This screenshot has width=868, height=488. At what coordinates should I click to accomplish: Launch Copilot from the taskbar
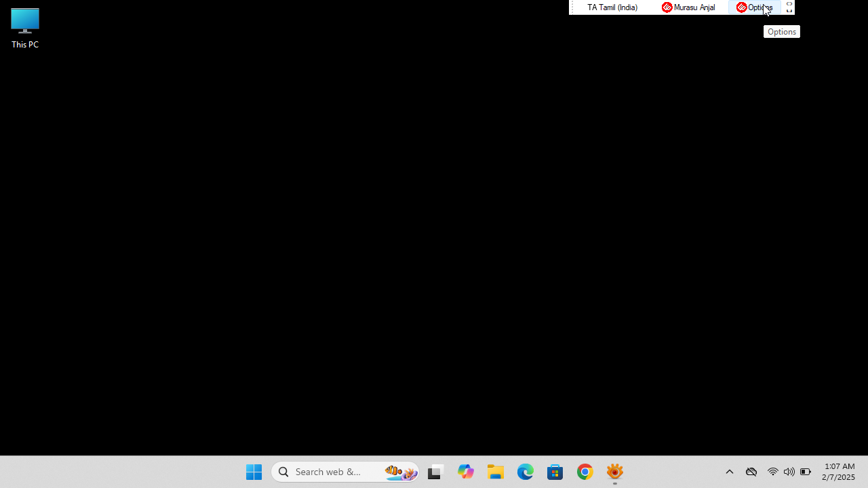[466, 472]
